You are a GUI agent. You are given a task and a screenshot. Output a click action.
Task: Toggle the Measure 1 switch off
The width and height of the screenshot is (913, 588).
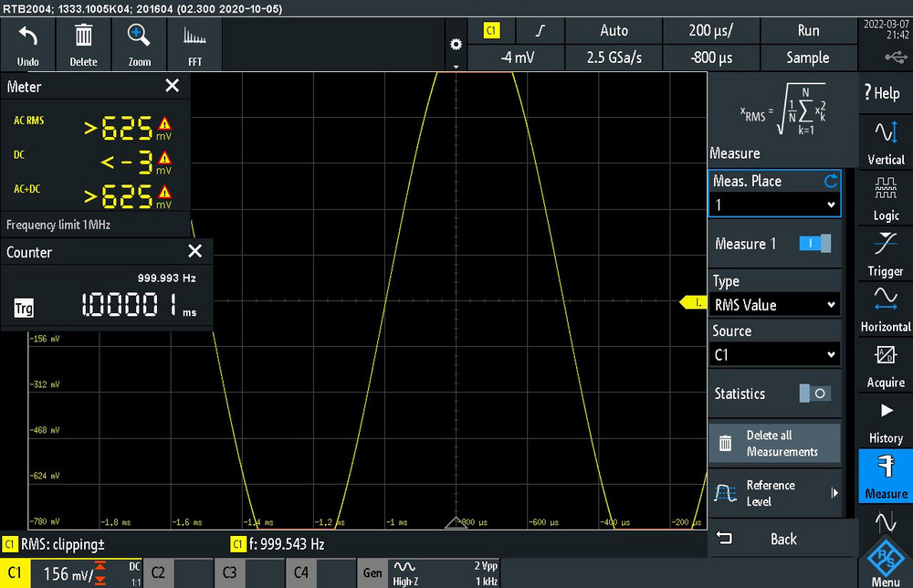coord(815,244)
